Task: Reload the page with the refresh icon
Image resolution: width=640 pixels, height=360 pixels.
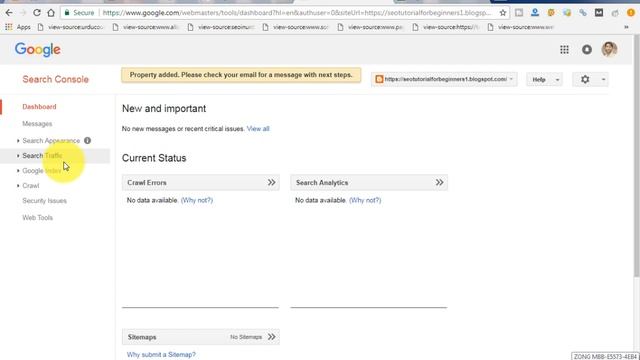Action: pos(37,13)
